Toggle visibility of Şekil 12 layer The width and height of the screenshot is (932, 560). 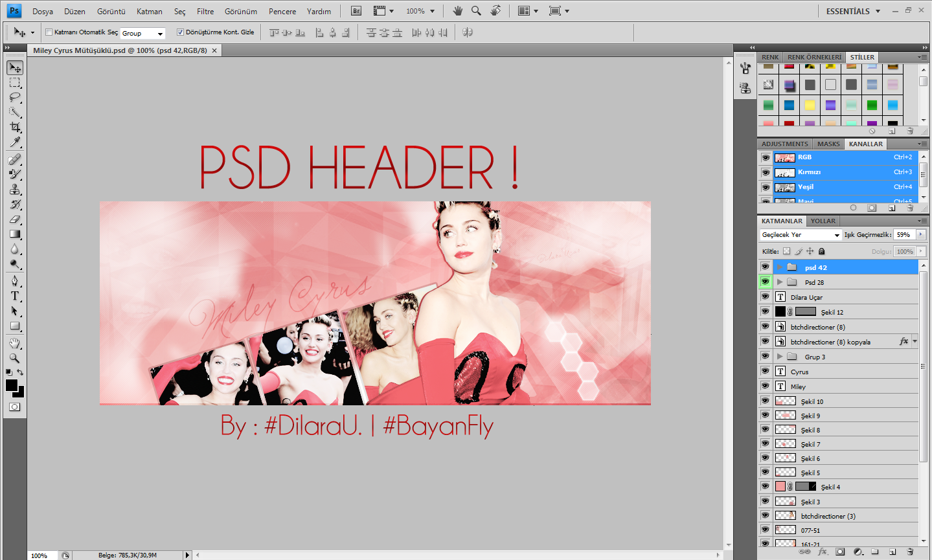pyautogui.click(x=766, y=312)
